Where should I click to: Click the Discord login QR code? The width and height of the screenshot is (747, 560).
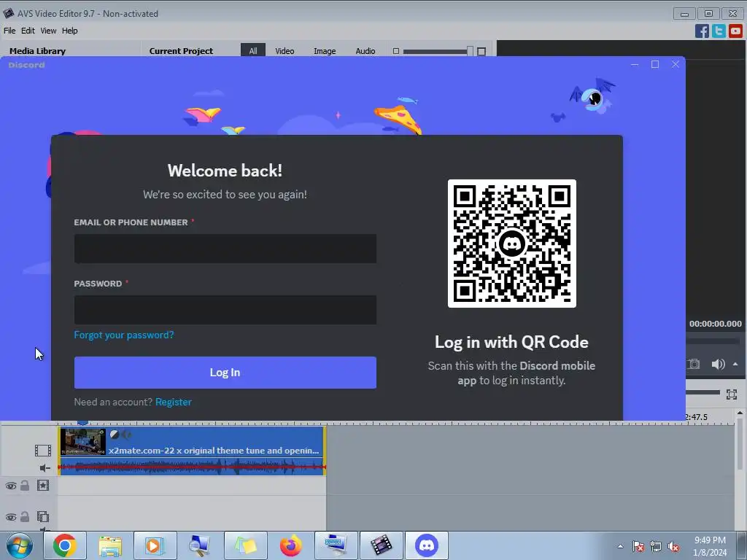click(511, 244)
